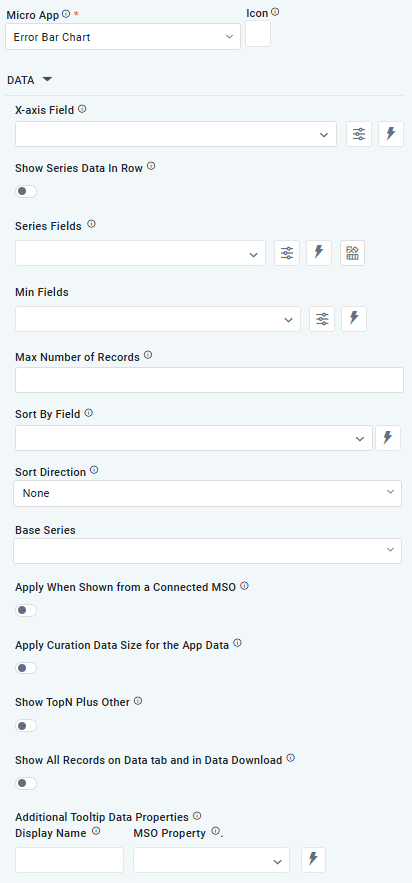Image resolution: width=412 pixels, height=883 pixels.
Task: Toggle Apply Curation Data Size switch
Action: point(26,668)
